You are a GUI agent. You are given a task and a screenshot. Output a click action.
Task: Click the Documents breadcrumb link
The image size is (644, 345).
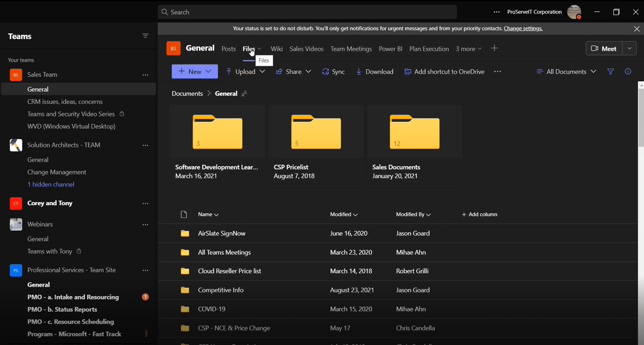coord(187,93)
